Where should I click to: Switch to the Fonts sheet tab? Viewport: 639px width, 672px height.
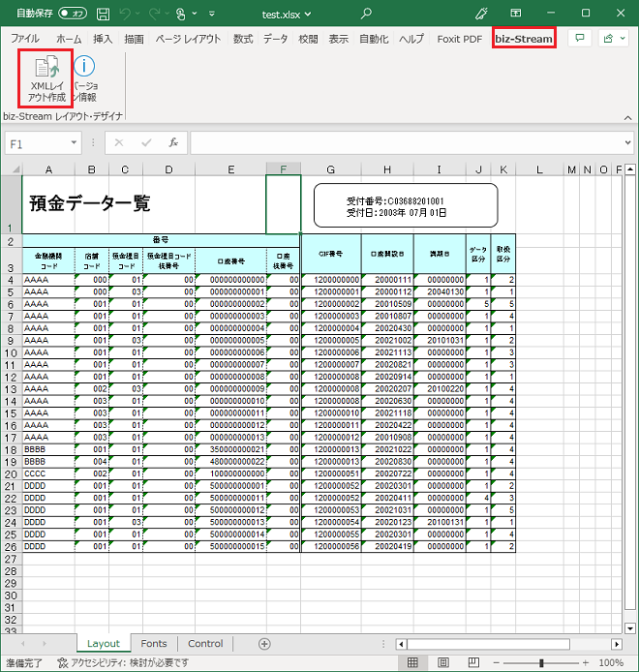[x=153, y=644]
